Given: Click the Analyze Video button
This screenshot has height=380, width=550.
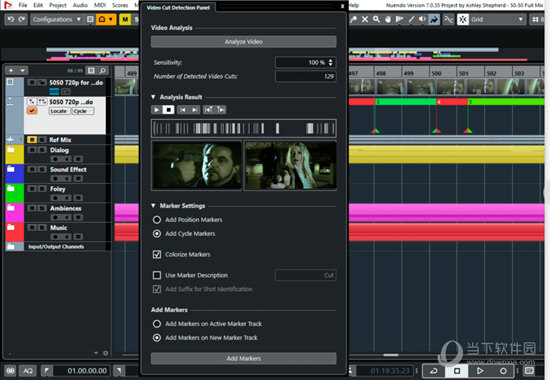Looking at the screenshot, I should [x=243, y=42].
